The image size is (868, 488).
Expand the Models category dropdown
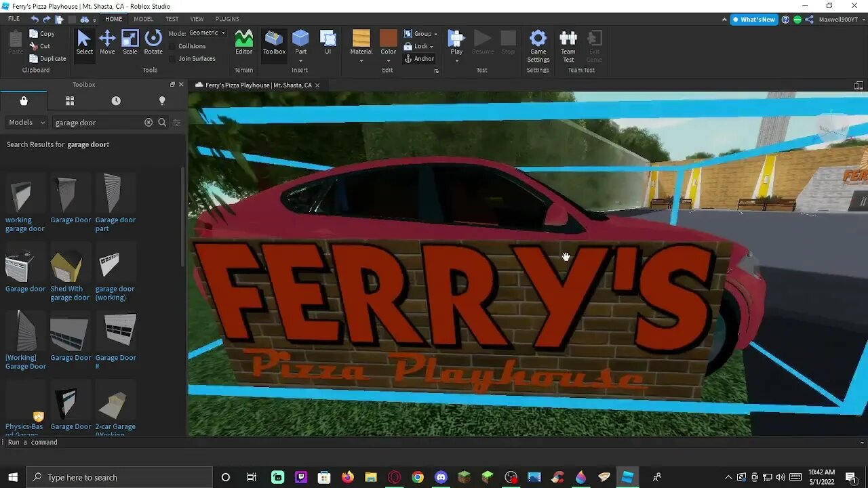tap(26, 123)
